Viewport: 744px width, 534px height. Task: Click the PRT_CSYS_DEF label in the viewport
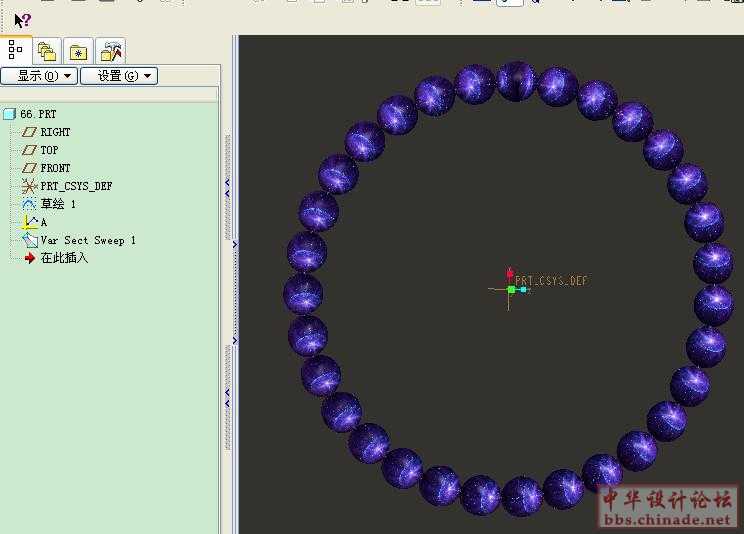(551, 281)
